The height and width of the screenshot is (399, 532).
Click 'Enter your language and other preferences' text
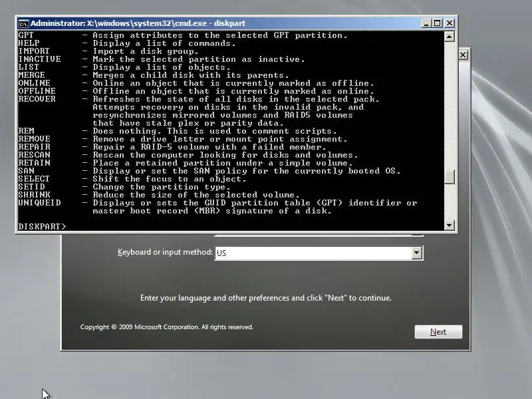[265, 298]
